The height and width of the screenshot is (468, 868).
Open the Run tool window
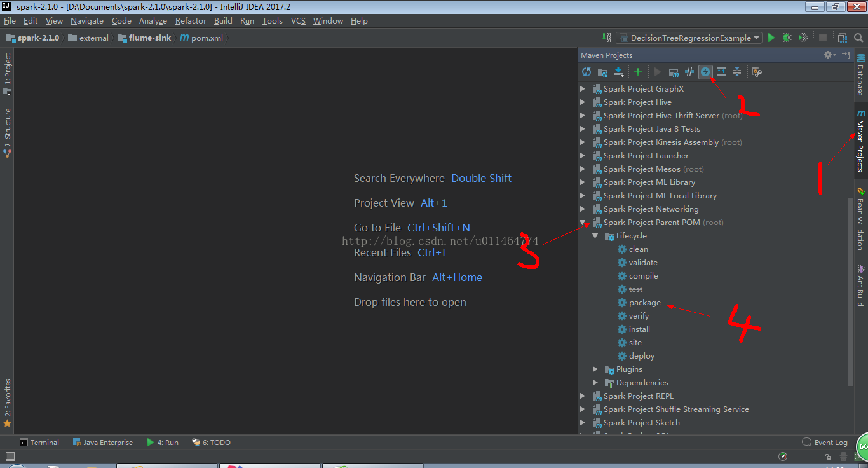pos(163,443)
